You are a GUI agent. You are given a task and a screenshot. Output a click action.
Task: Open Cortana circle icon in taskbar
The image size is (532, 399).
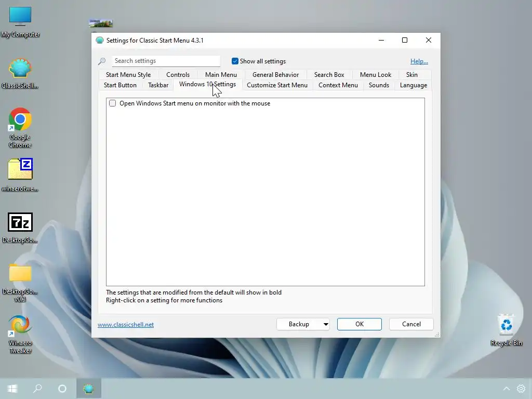tap(62, 389)
